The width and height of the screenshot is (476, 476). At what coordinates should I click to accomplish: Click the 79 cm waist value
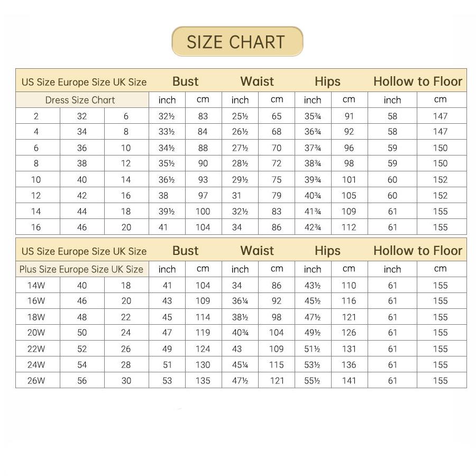(x=277, y=196)
